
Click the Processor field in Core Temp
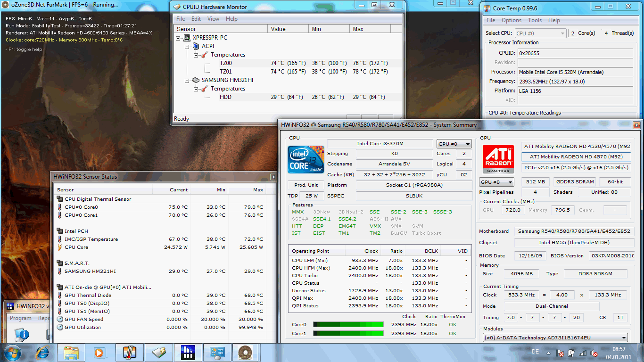point(576,72)
